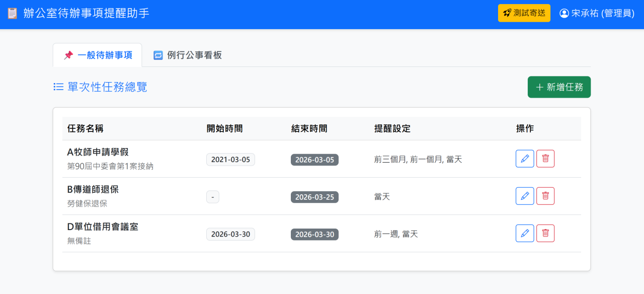Delete the A牧師申請學假 task
Screen dimensions: 644x294
pos(545,159)
